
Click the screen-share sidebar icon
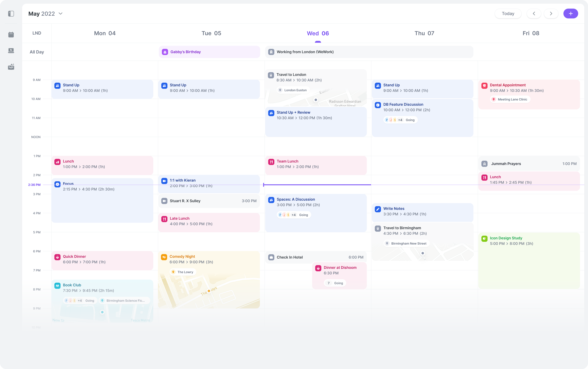coord(11,51)
